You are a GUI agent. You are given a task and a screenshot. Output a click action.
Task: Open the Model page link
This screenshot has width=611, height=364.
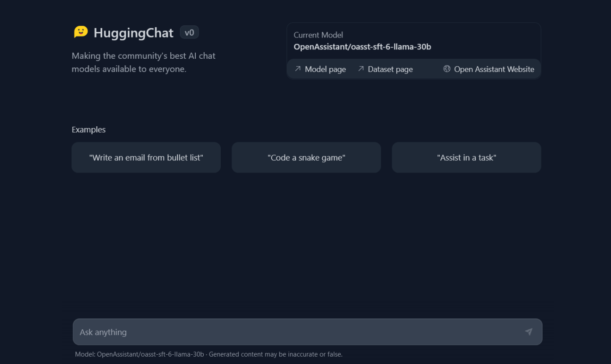pos(325,69)
